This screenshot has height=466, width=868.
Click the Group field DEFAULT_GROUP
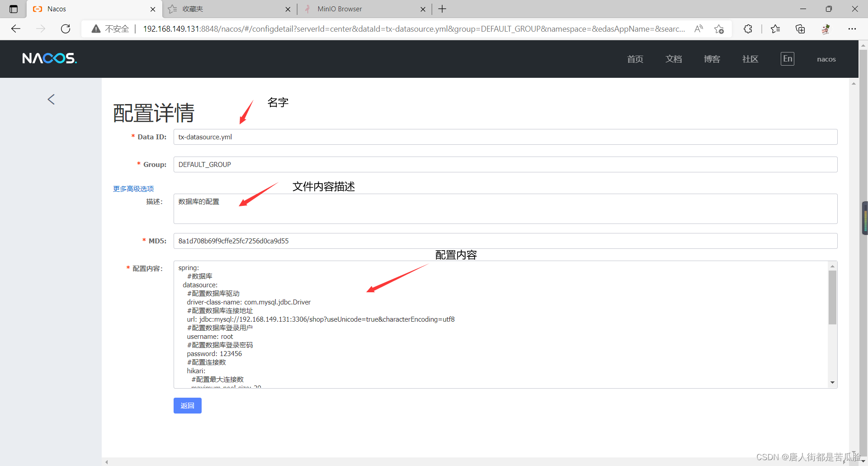coord(505,165)
